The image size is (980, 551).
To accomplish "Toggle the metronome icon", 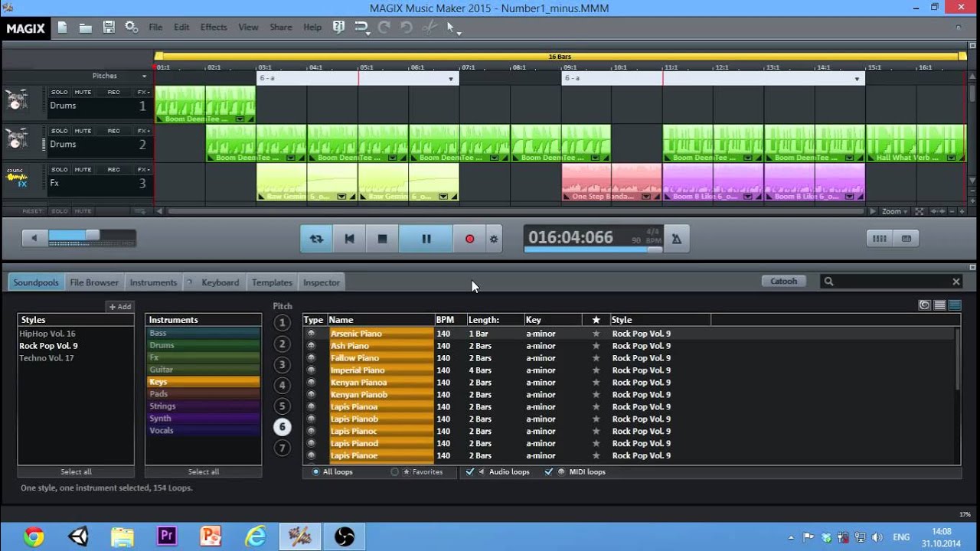I will tap(676, 239).
